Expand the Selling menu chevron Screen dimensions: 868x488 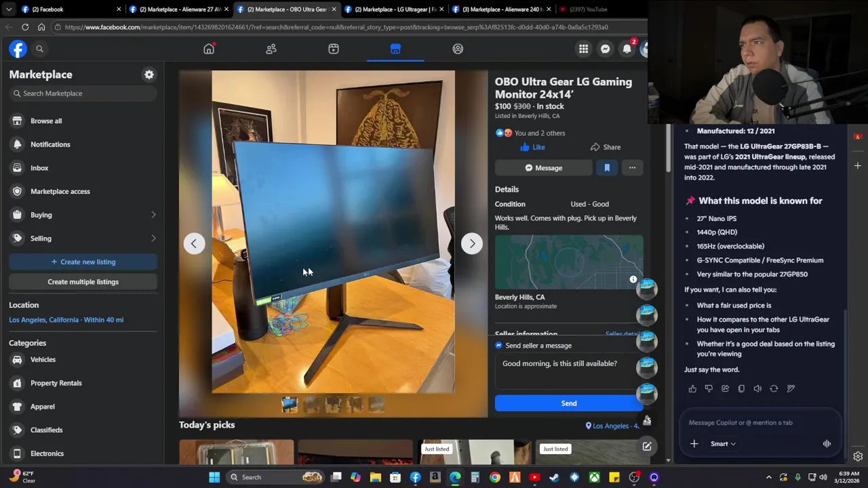pyautogui.click(x=153, y=239)
